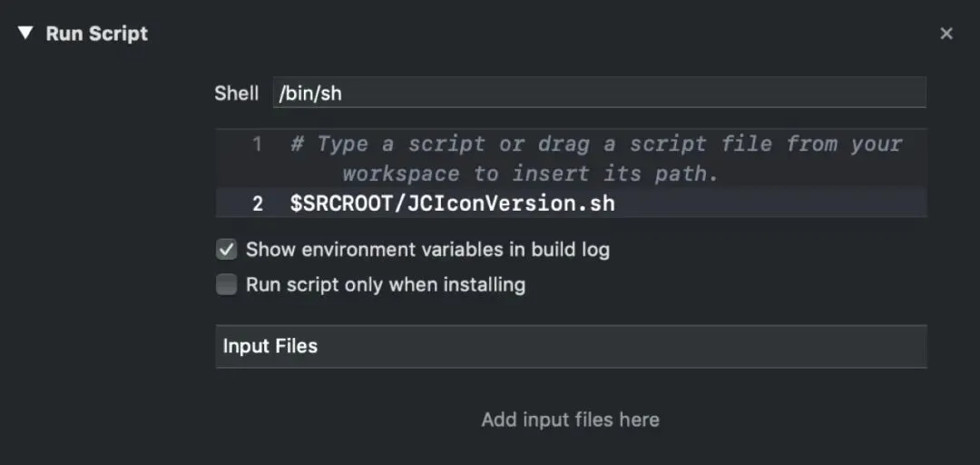
Task: Click blank space after JCIconVersion.sh on line 2
Action: (x=771, y=203)
